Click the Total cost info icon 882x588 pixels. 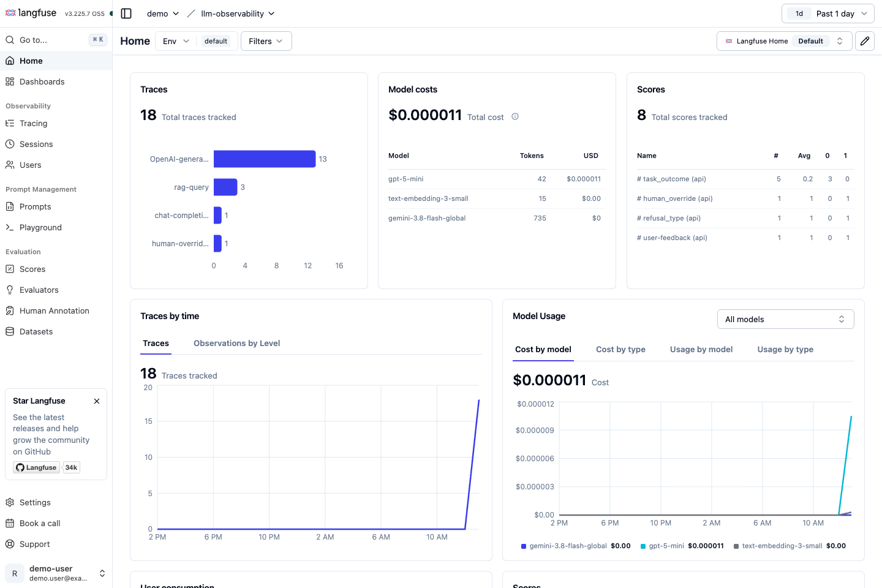coord(515,116)
